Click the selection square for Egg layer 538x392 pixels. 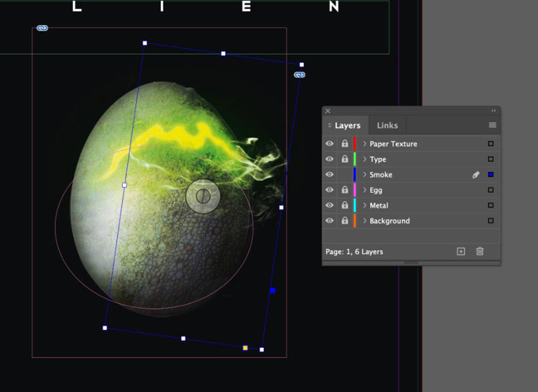[x=491, y=190]
